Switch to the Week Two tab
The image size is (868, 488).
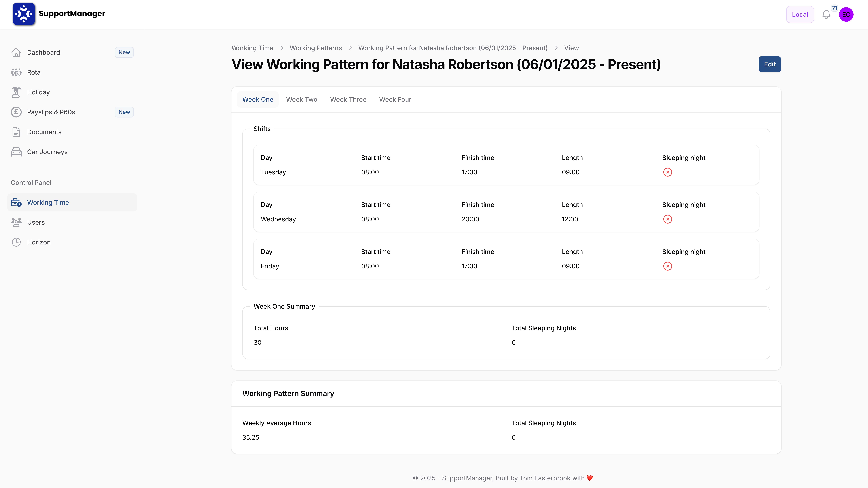(302, 99)
